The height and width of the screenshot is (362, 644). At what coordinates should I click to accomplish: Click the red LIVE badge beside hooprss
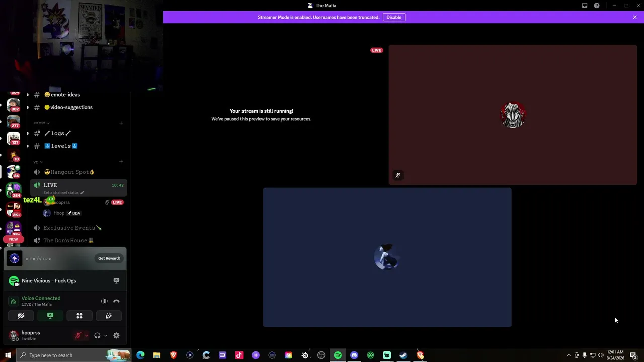[117, 202]
